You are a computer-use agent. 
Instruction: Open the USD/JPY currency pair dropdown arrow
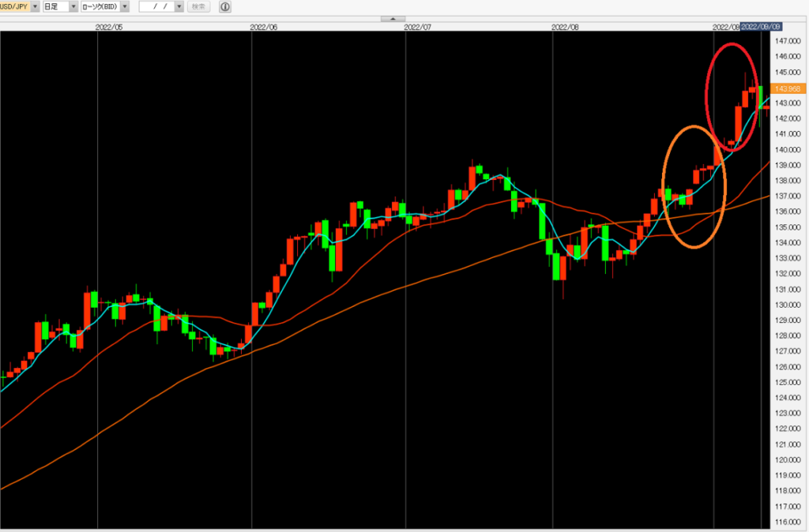click(x=35, y=6)
